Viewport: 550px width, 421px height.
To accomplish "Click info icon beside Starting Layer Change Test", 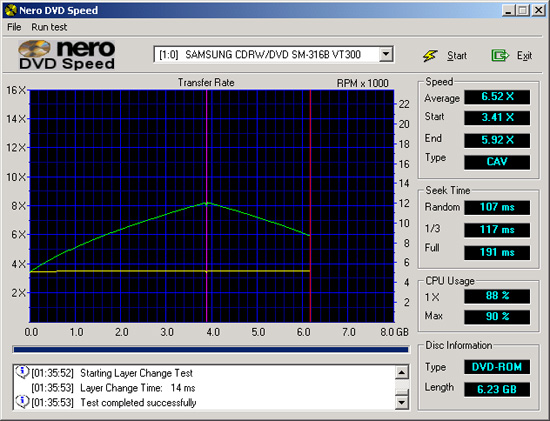I will click(x=22, y=372).
